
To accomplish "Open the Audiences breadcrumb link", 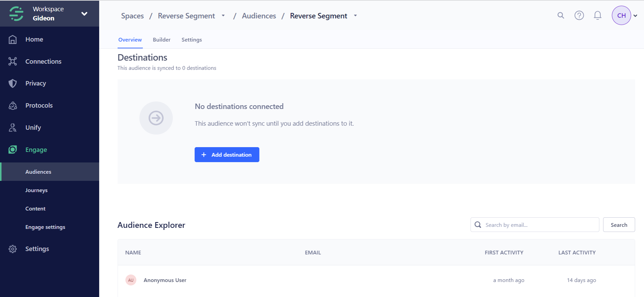I will click(x=259, y=16).
